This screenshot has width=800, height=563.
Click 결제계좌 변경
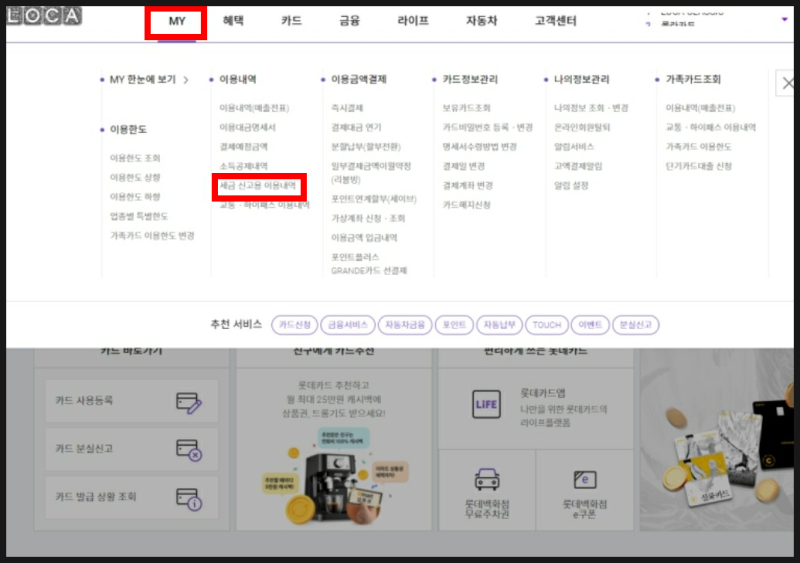click(468, 186)
